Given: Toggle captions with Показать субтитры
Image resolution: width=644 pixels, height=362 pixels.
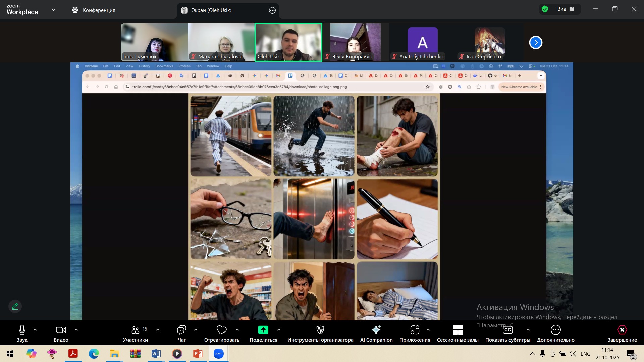Looking at the screenshot, I should tap(507, 330).
